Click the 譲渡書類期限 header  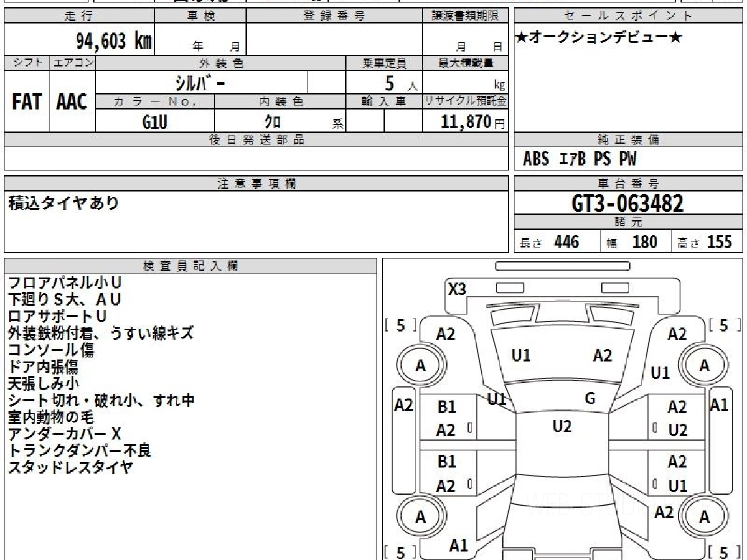tap(466, 16)
